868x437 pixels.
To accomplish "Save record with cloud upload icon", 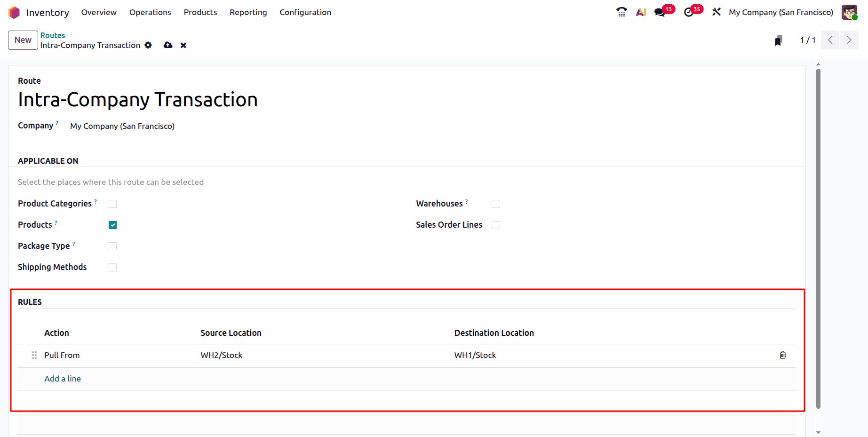I will point(168,45).
